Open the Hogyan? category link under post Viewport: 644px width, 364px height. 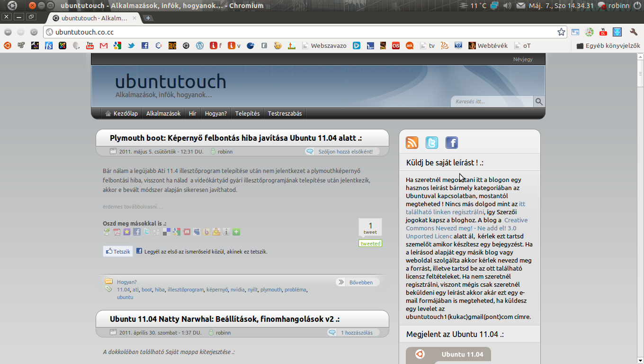point(126,282)
